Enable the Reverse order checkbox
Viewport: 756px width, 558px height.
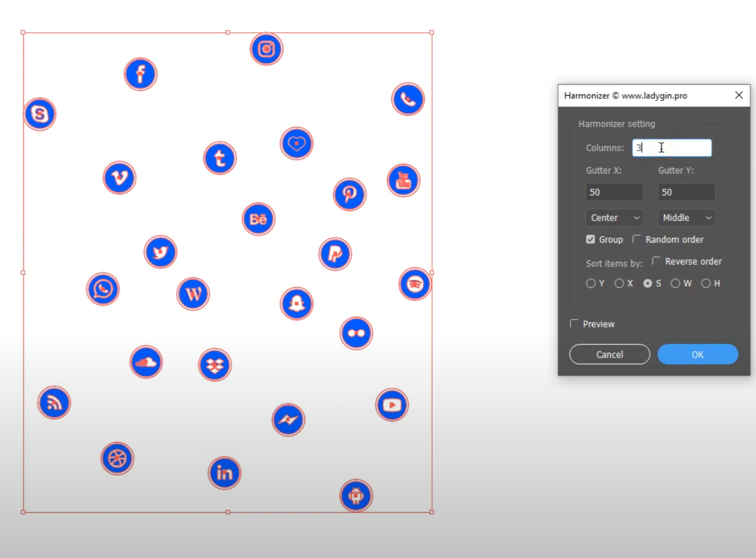(x=657, y=261)
